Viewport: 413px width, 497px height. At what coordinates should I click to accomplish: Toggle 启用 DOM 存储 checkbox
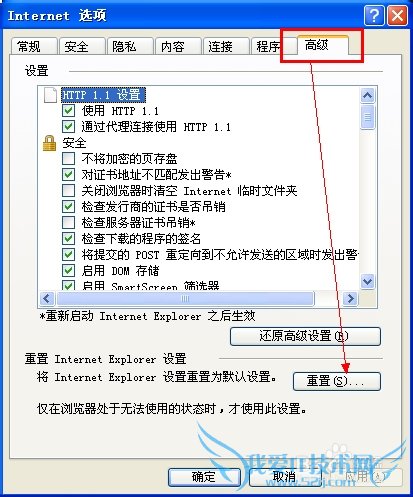[68, 270]
